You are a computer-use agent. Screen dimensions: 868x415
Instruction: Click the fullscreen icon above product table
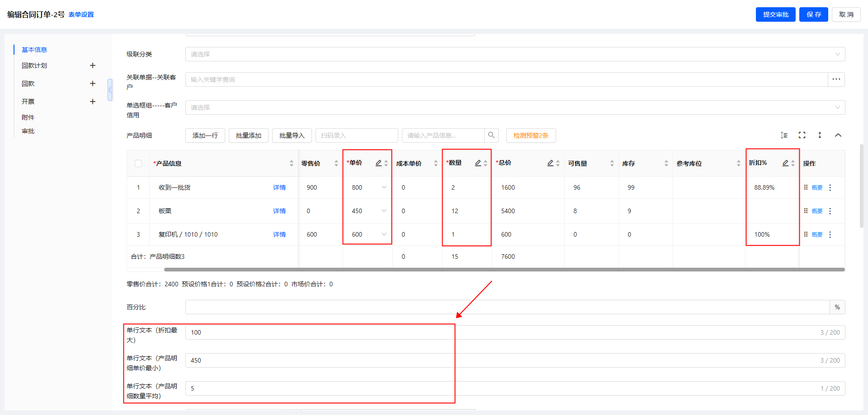tap(802, 135)
